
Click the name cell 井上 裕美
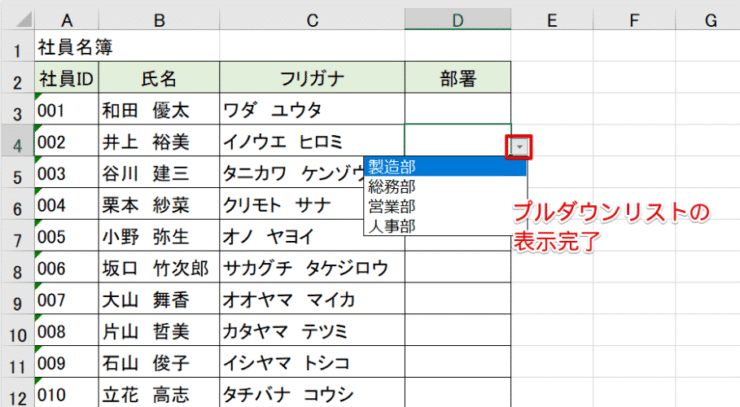tap(159, 141)
